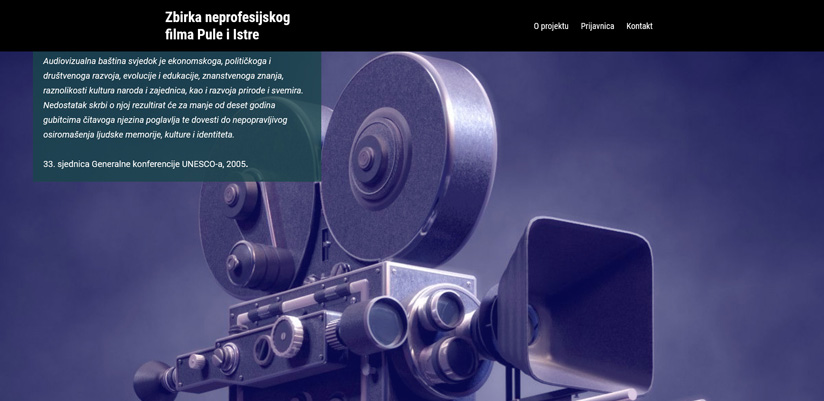Click the top knob on the rear reel
The image size is (824, 401).
[231, 196]
